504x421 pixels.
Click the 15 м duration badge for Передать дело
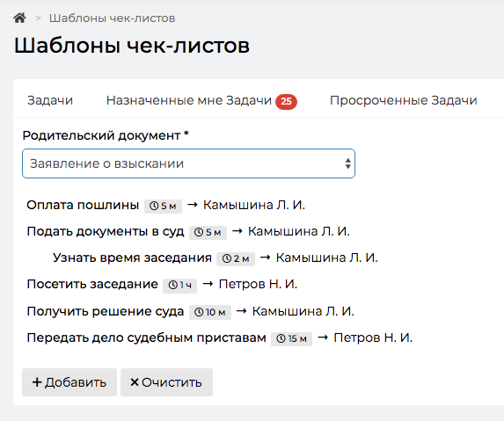pyautogui.click(x=291, y=338)
